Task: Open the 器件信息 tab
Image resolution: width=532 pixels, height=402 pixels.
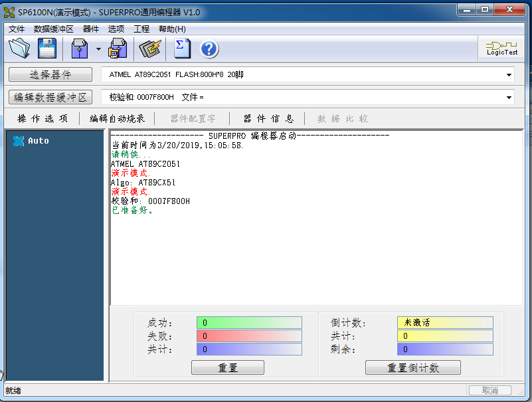Action: tap(268, 118)
